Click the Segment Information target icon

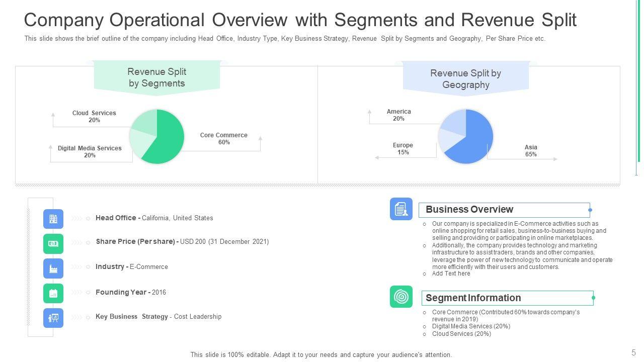click(x=401, y=297)
